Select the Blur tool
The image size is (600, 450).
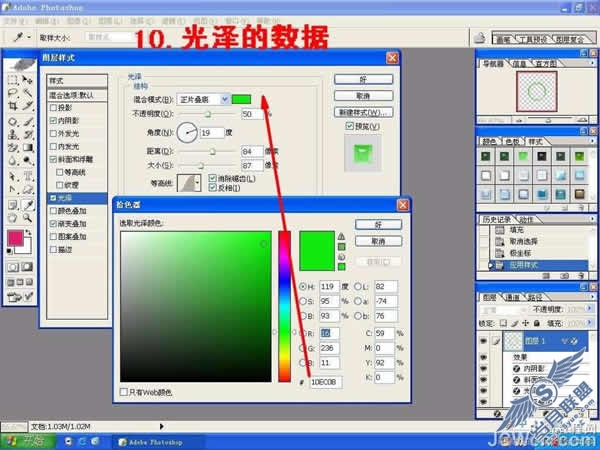click(x=13, y=161)
